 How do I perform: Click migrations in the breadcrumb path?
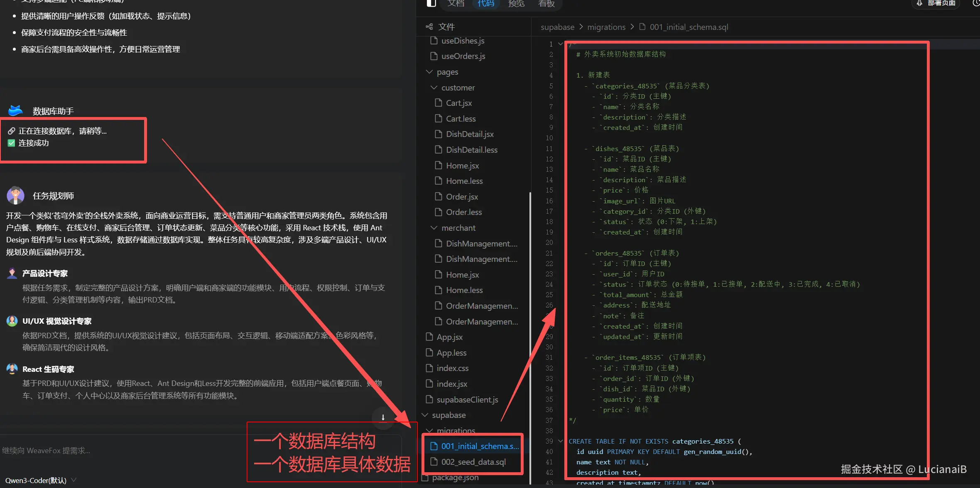click(606, 27)
